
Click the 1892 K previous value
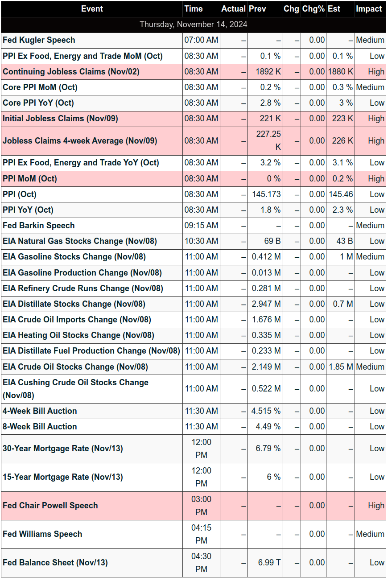pyautogui.click(x=268, y=72)
